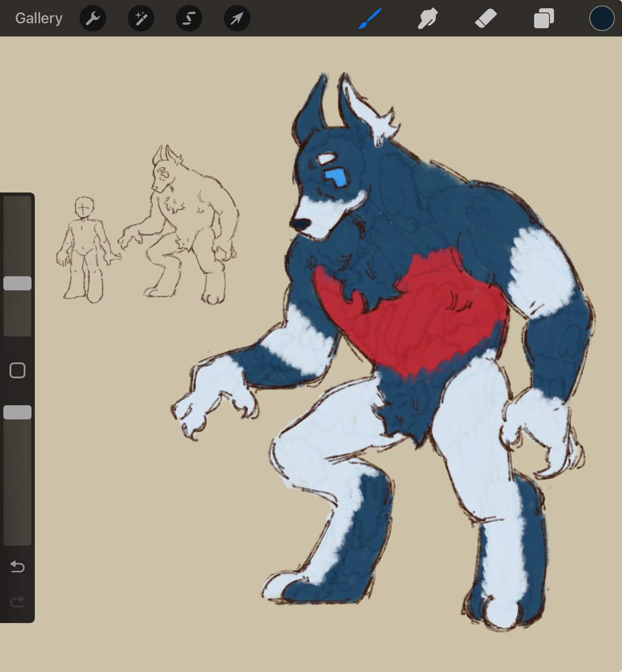The height and width of the screenshot is (672, 622).
Task: Tap the werewolf's black nose
Action: click(301, 223)
